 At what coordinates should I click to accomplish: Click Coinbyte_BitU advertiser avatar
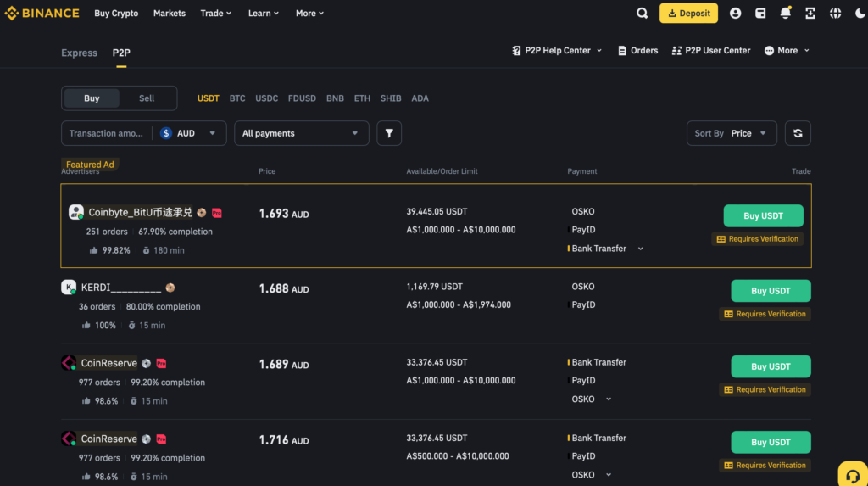(x=75, y=212)
